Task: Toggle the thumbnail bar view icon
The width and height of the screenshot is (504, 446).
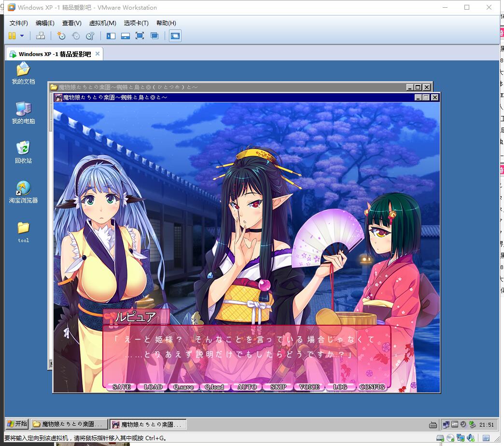Action: (x=125, y=36)
